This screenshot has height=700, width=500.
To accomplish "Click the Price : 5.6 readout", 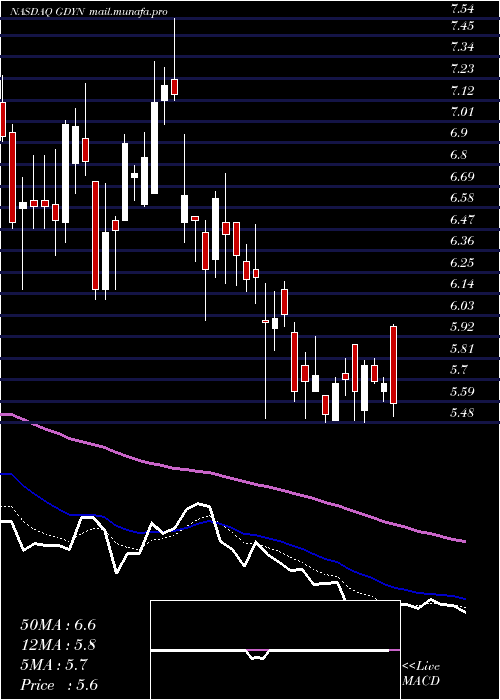I will click(x=59, y=685).
